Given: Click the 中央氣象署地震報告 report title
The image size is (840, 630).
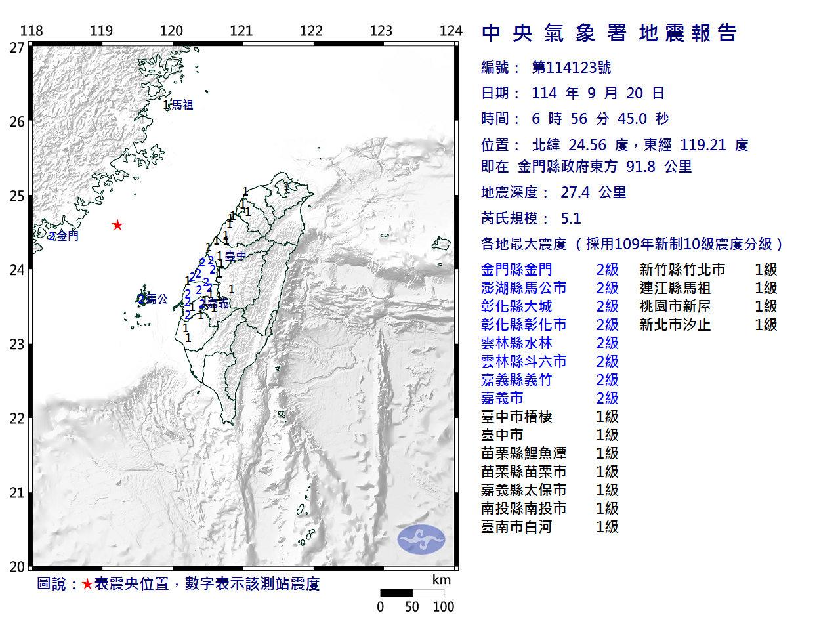Looking at the screenshot, I should (x=609, y=33).
